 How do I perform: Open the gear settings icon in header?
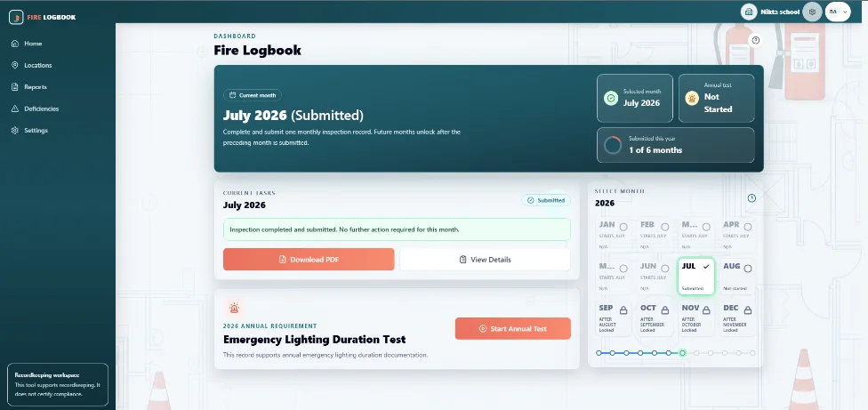point(812,12)
